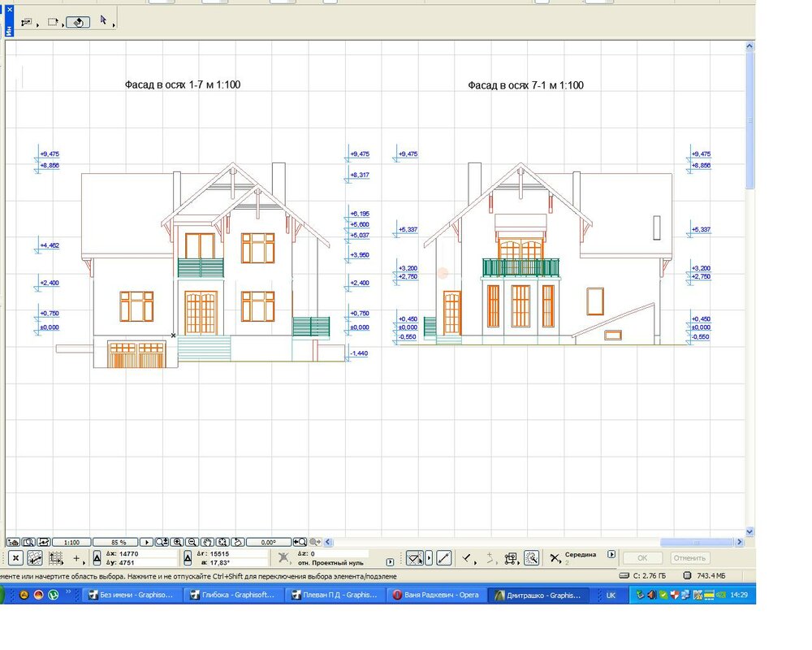The image size is (812, 650).
Task: Click the zoom in magnifier icon
Action: tap(177, 542)
